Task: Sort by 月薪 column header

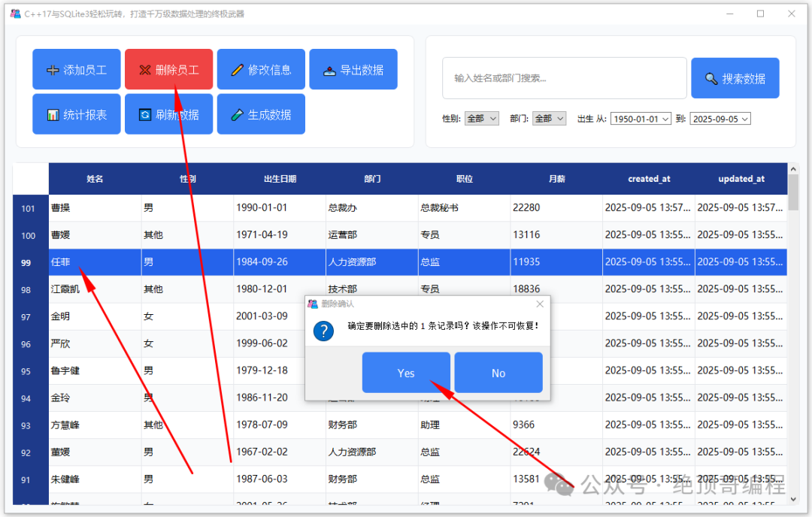Action: click(x=556, y=179)
